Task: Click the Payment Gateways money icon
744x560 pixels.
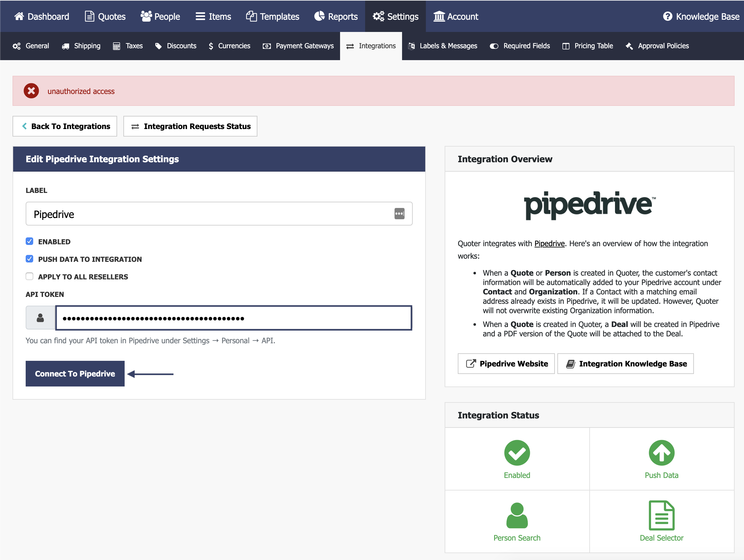Action: (x=267, y=46)
